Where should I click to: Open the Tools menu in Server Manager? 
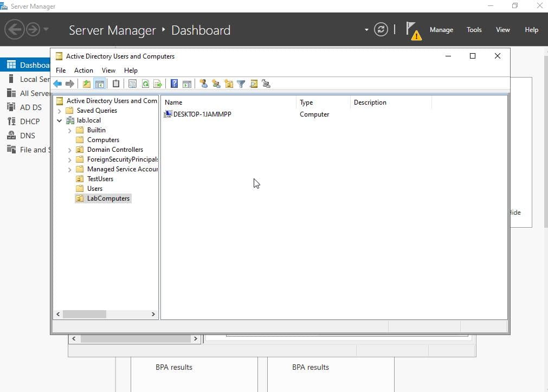(474, 30)
